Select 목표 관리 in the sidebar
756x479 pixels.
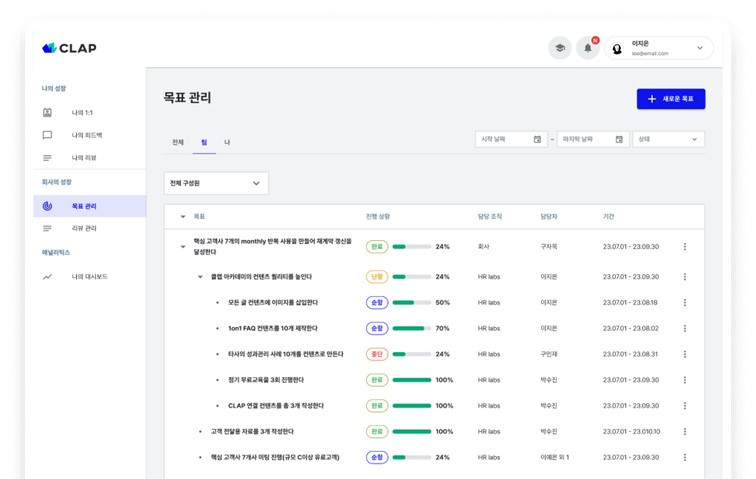(90, 206)
